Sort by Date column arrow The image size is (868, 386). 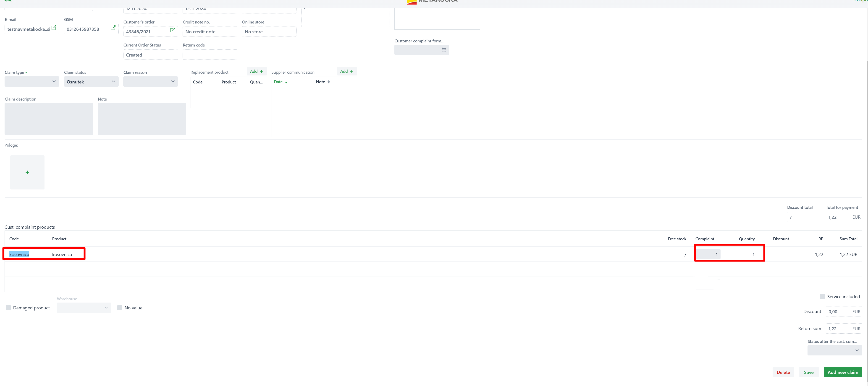point(286,83)
